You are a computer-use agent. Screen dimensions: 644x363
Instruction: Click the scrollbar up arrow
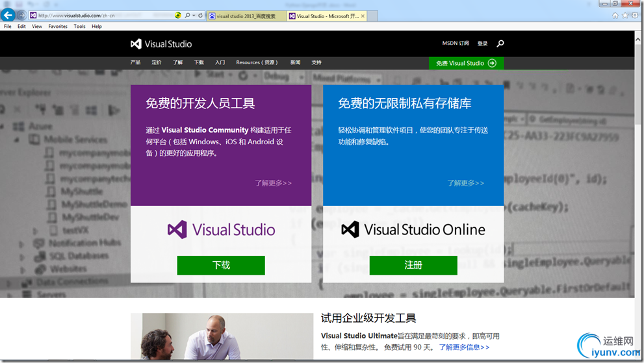click(x=638, y=40)
